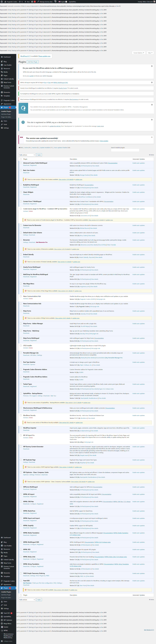Click the WordPress logo in admin bar
Viewport: 156px width, 644px height.
tap(2, 1)
